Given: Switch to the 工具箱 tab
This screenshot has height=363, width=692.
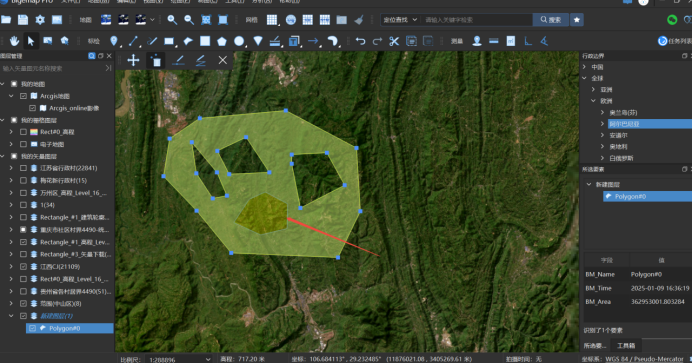Looking at the screenshot, I should [626, 345].
